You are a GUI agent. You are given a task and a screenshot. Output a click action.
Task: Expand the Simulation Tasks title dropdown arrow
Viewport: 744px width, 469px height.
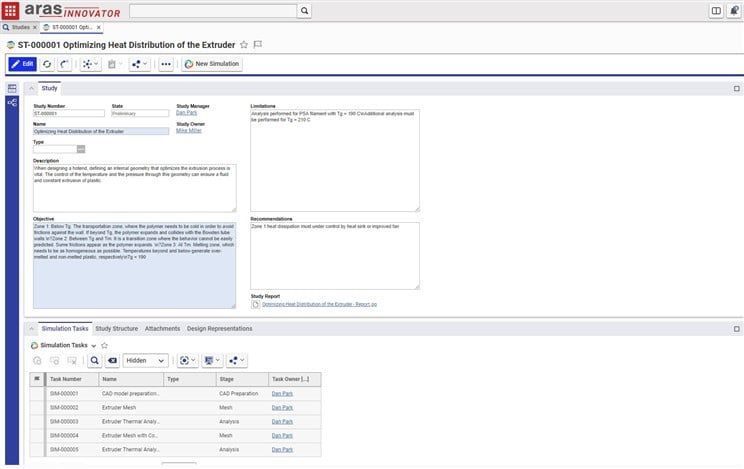coord(93,346)
